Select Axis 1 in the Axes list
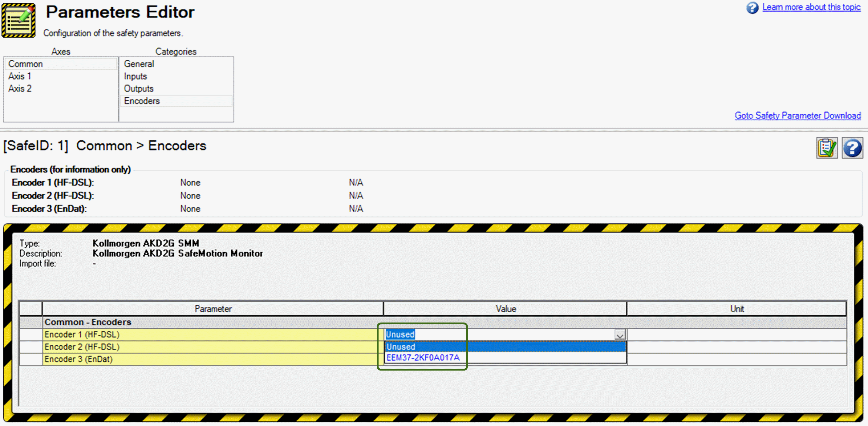 61,76
